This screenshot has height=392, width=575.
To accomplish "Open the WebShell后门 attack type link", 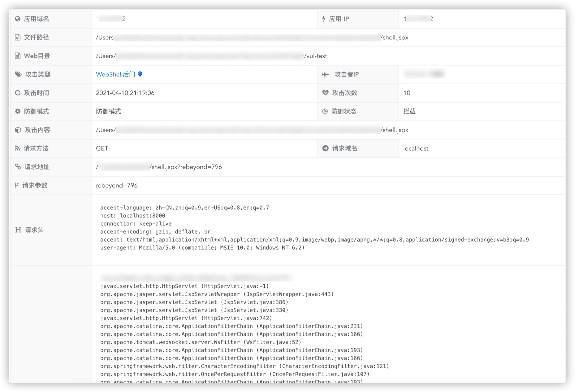I will [x=115, y=74].
